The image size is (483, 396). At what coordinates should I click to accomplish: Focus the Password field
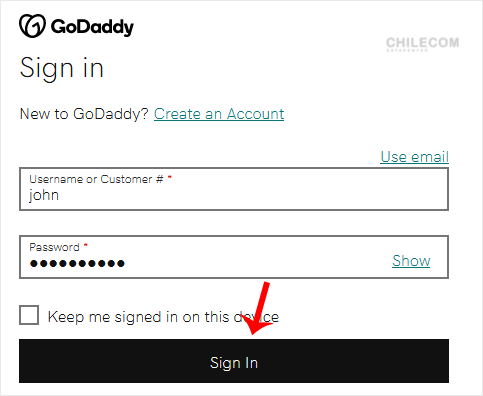point(234,257)
